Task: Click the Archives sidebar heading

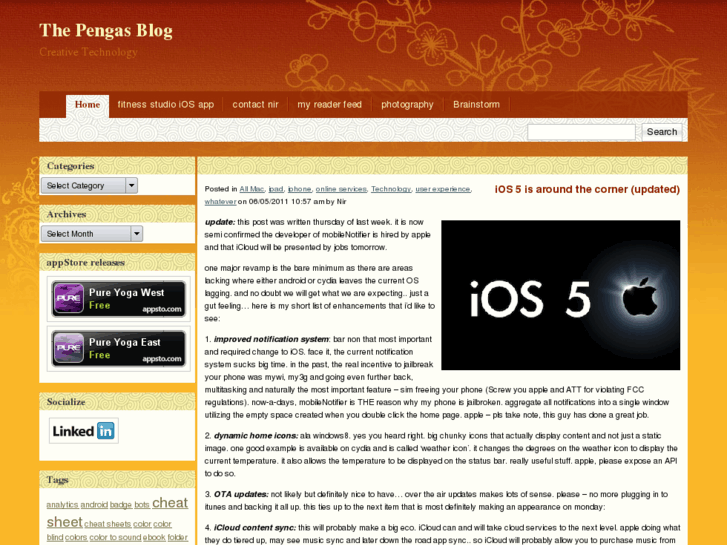Action: coord(66,214)
